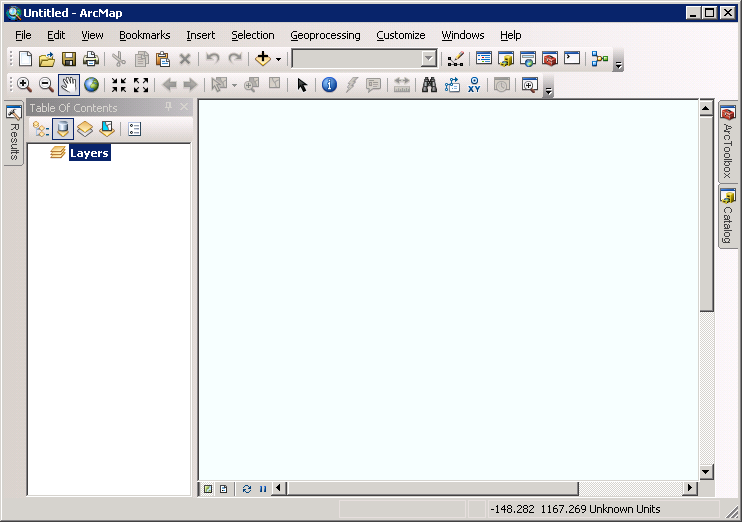Click horizontal scrollbar right arrow
The image size is (742, 522).
coord(690,488)
